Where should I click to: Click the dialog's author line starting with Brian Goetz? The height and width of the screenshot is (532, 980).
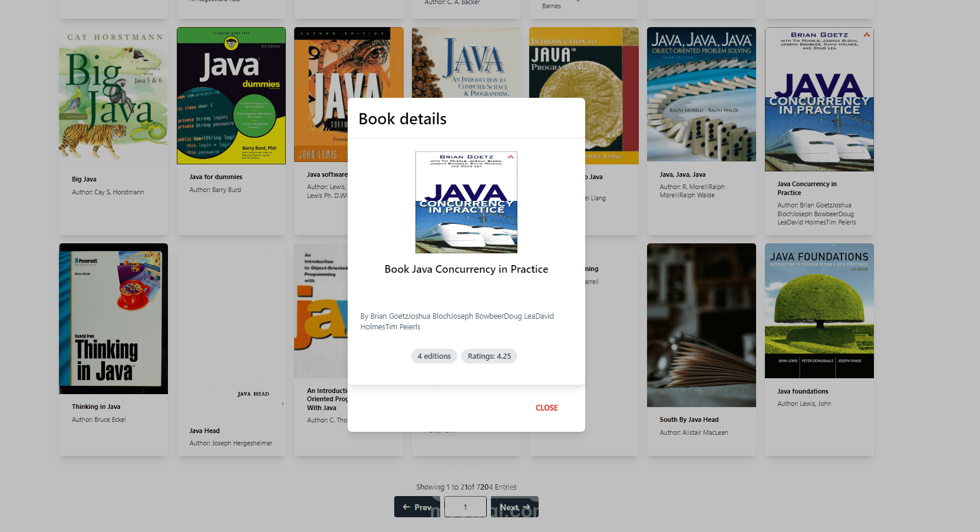click(x=457, y=322)
